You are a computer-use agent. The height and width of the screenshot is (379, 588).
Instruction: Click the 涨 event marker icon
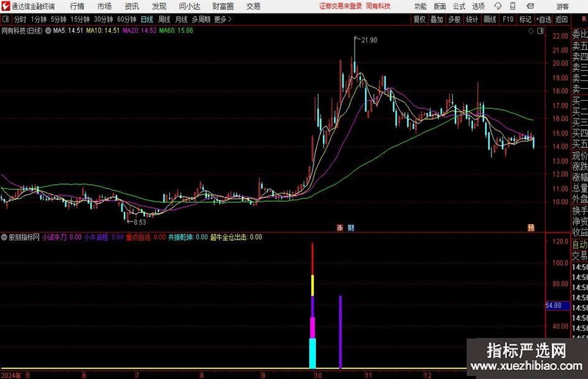[340, 227]
